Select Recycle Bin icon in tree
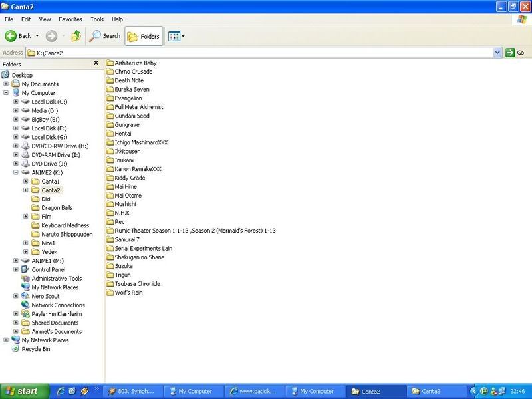Image resolution: width=532 pixels, height=399 pixels. pos(15,348)
